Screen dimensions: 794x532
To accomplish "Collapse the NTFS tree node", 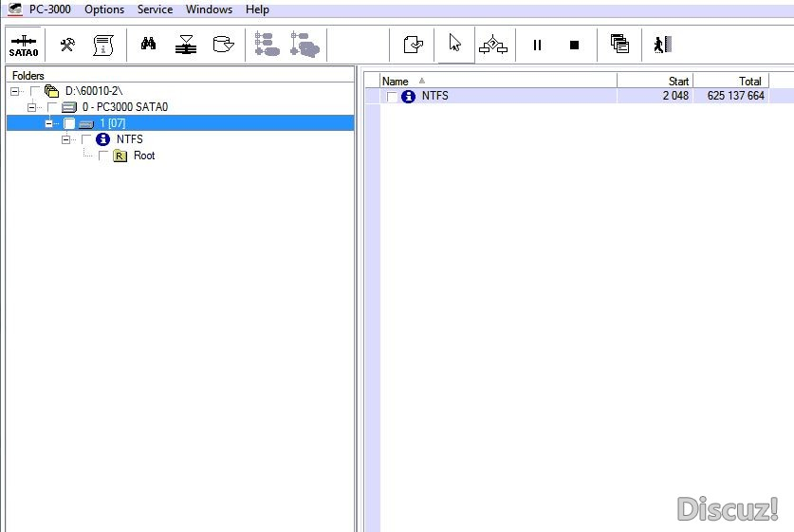I will click(x=65, y=139).
